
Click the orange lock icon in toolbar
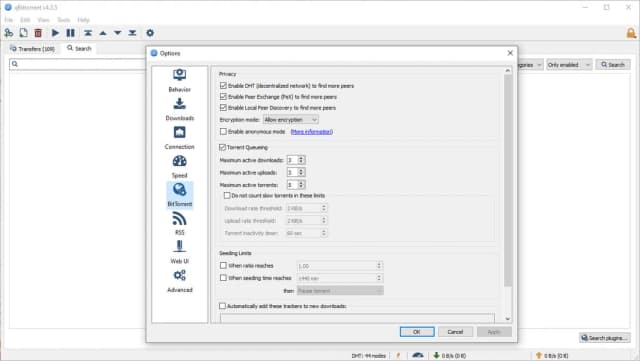pyautogui.click(x=631, y=33)
